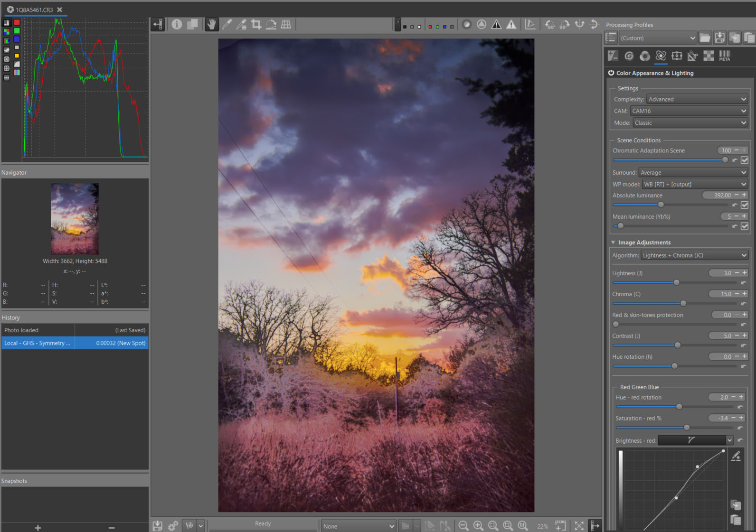The height and width of the screenshot is (532, 756).
Task: Open the Exposure tools tab
Action: 613,56
